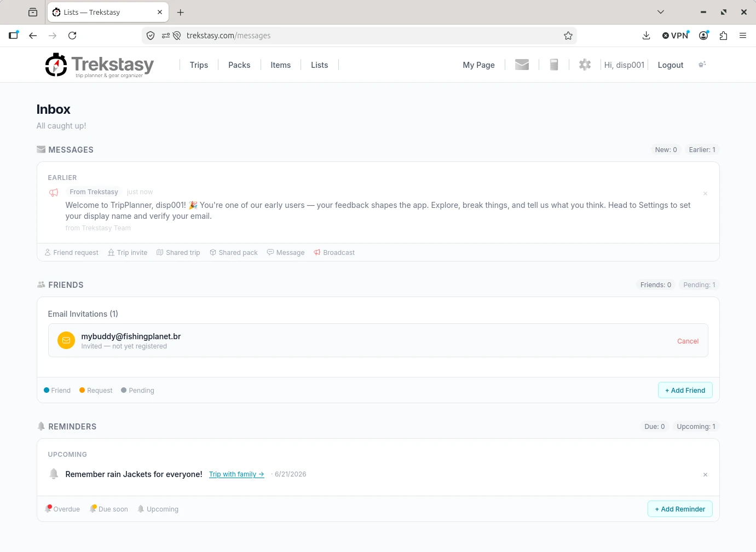The width and height of the screenshot is (756, 552).
Task: Click the Hi, disp001 user label
Action: point(624,65)
